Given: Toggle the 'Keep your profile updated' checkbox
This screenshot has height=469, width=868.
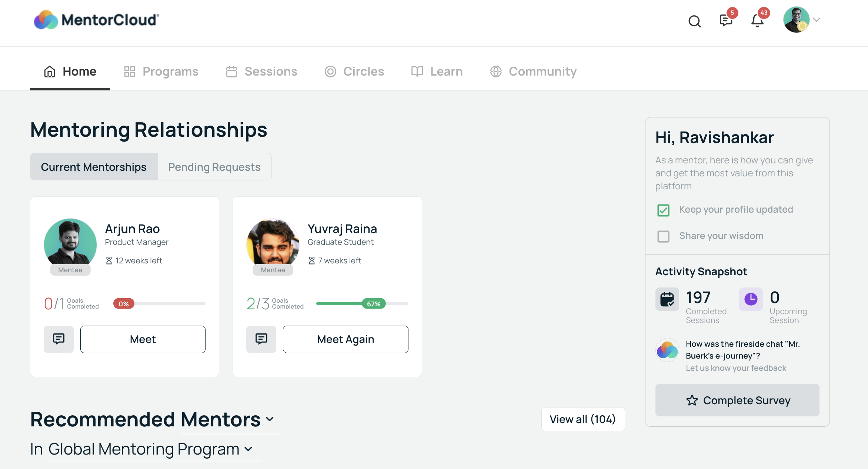Looking at the screenshot, I should click(663, 210).
